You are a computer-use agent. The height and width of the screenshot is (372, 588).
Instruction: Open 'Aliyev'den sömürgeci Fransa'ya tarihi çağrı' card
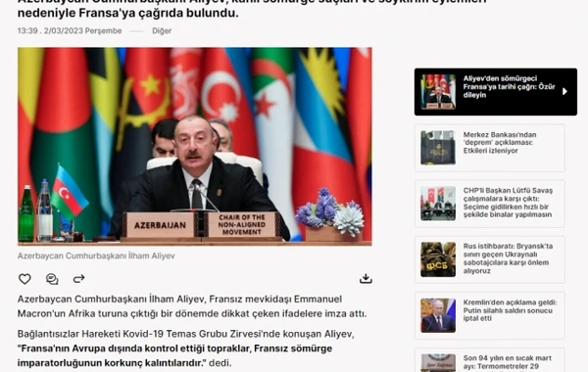click(x=495, y=92)
